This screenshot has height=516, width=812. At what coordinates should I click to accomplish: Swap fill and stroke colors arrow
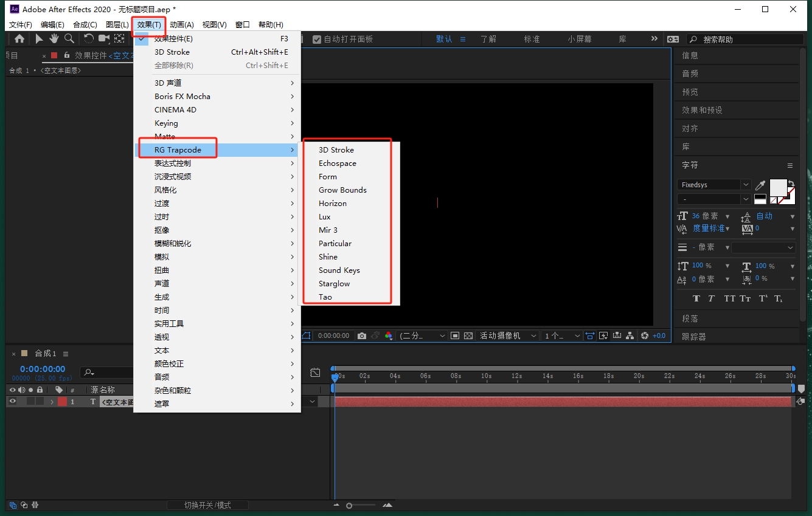tap(792, 184)
